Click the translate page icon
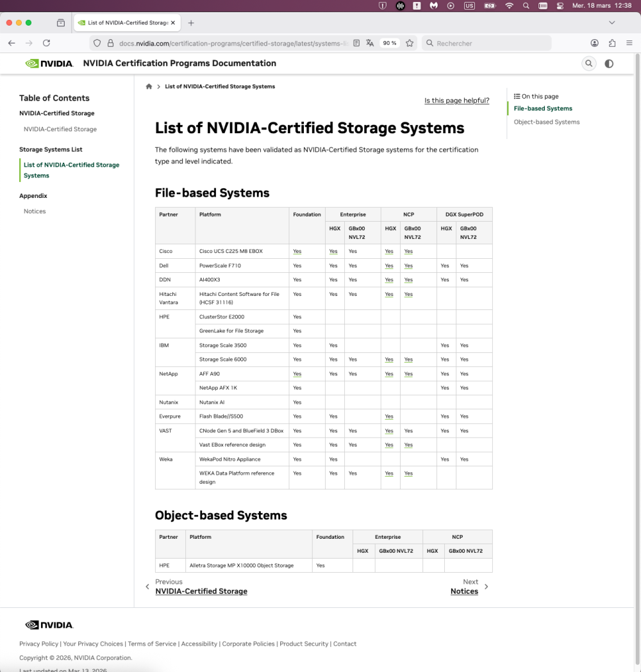Image resolution: width=641 pixels, height=672 pixels. pos(370,43)
